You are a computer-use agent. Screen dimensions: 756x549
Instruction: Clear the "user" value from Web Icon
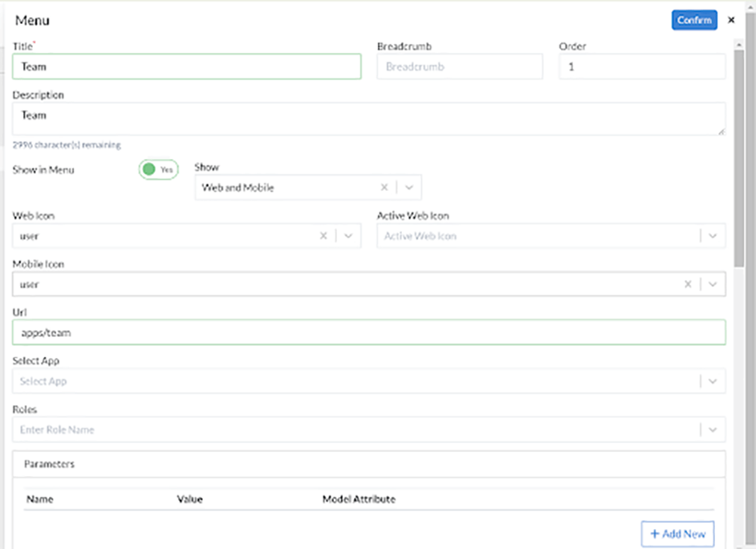click(x=323, y=235)
